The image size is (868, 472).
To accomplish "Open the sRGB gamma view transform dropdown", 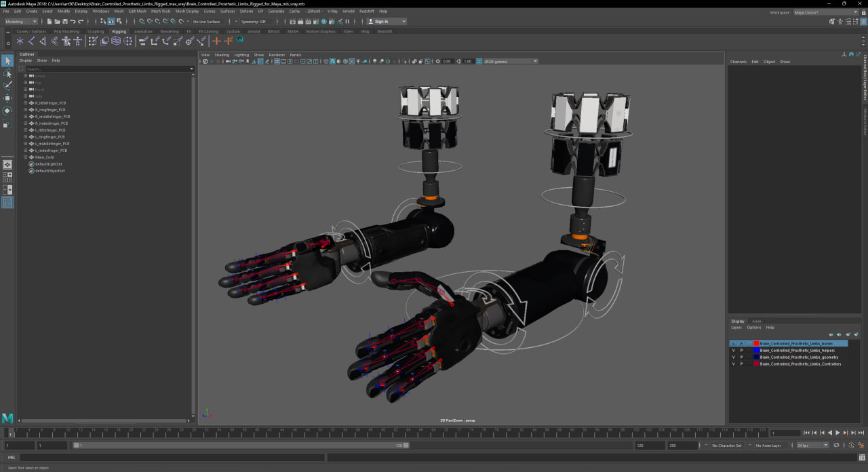I will pos(510,62).
